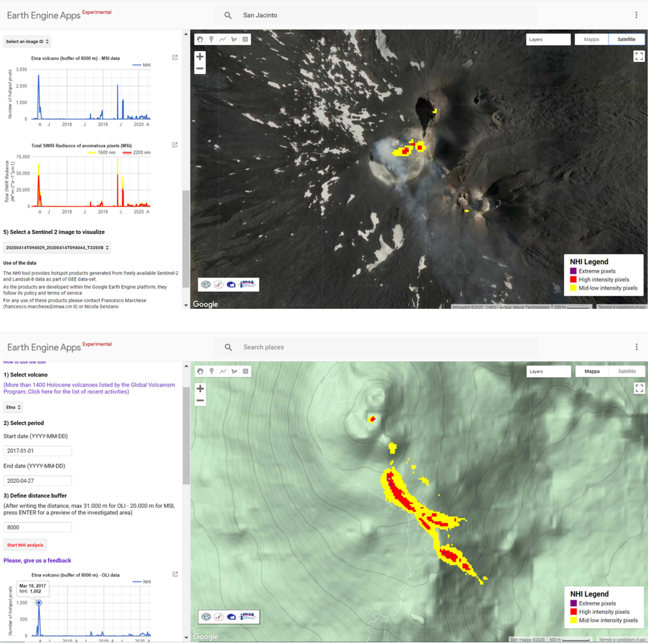
Task: Open the 'Select an image ID' dropdown
Action: point(27,42)
